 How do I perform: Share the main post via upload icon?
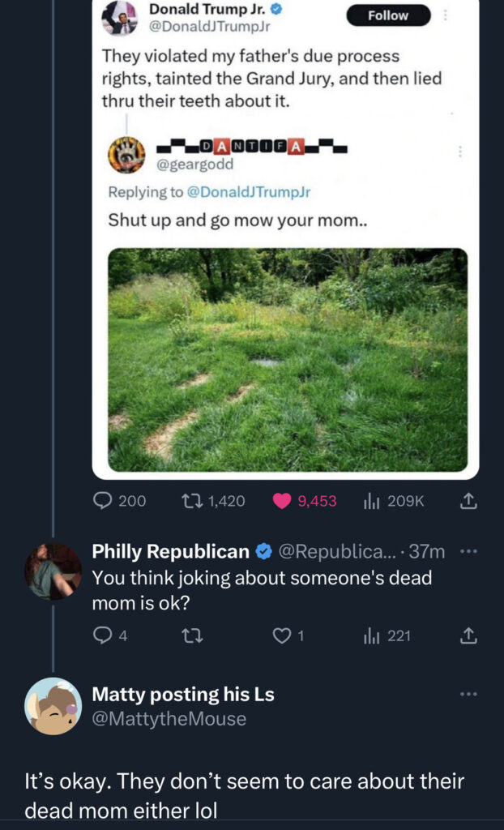pos(468,502)
